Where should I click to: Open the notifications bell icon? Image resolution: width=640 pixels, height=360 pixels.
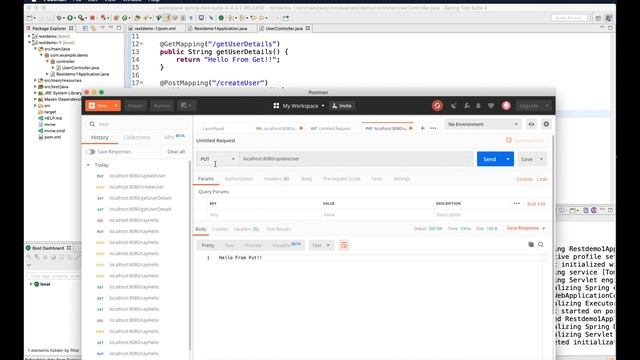point(478,106)
